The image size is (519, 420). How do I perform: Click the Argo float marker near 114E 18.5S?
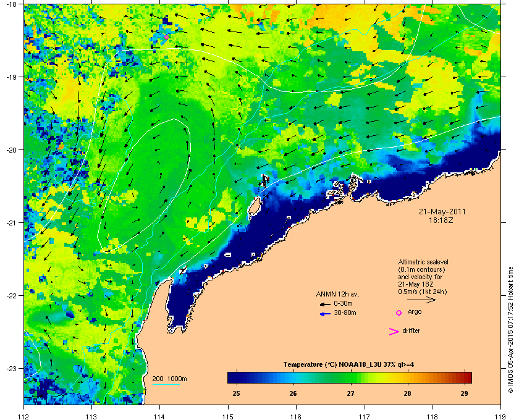point(166,37)
